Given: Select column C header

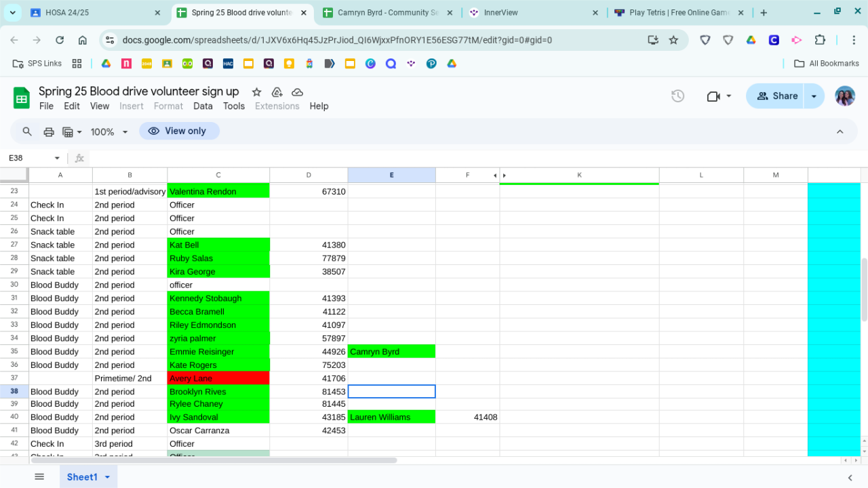Looking at the screenshot, I should tap(218, 175).
